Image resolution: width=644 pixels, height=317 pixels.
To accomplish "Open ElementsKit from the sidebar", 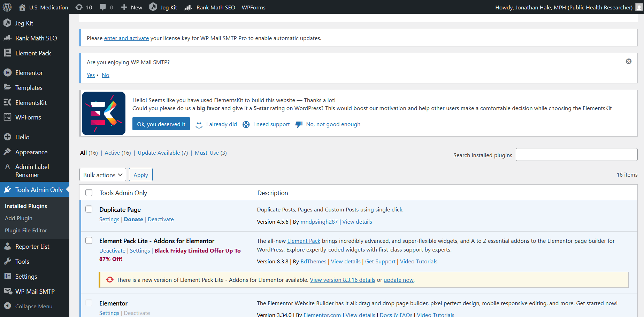I will 31,102.
